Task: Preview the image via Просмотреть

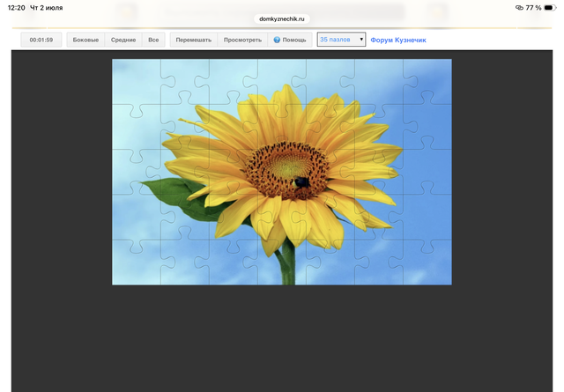Action: click(242, 40)
